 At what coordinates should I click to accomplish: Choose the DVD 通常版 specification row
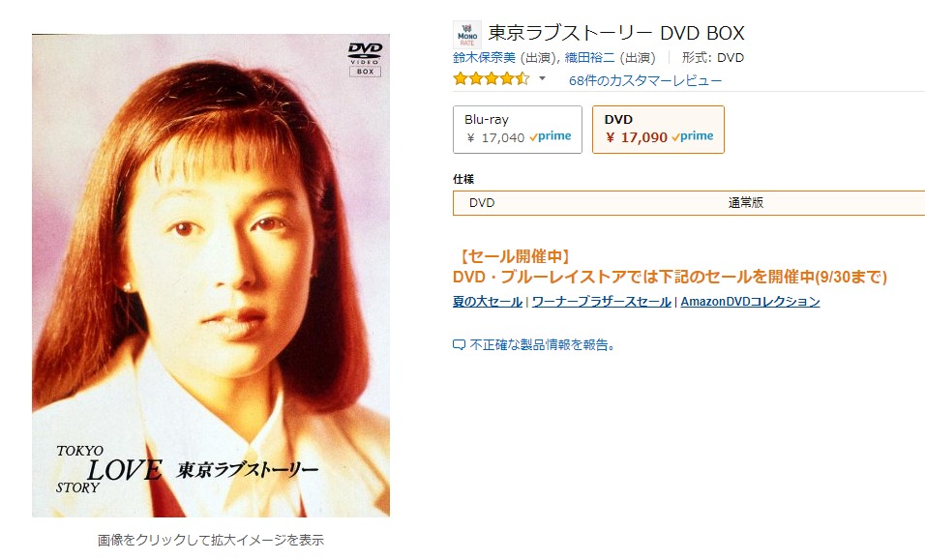tap(689, 203)
